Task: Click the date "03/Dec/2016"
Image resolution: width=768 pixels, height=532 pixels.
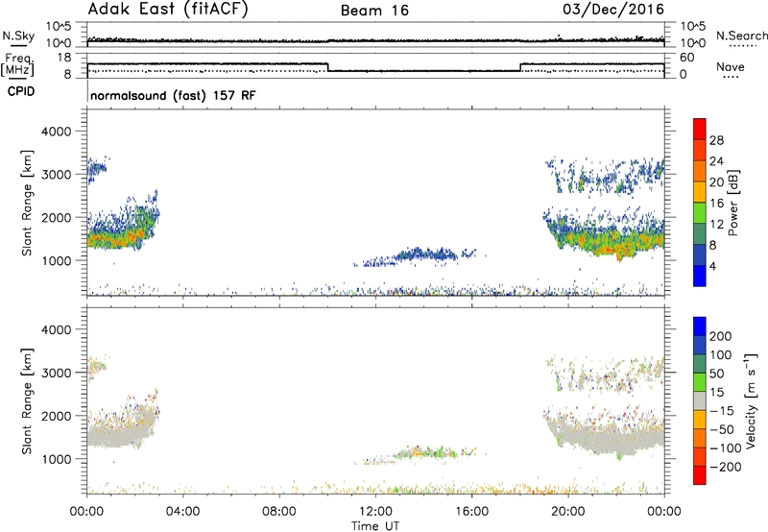Action: [x=613, y=10]
